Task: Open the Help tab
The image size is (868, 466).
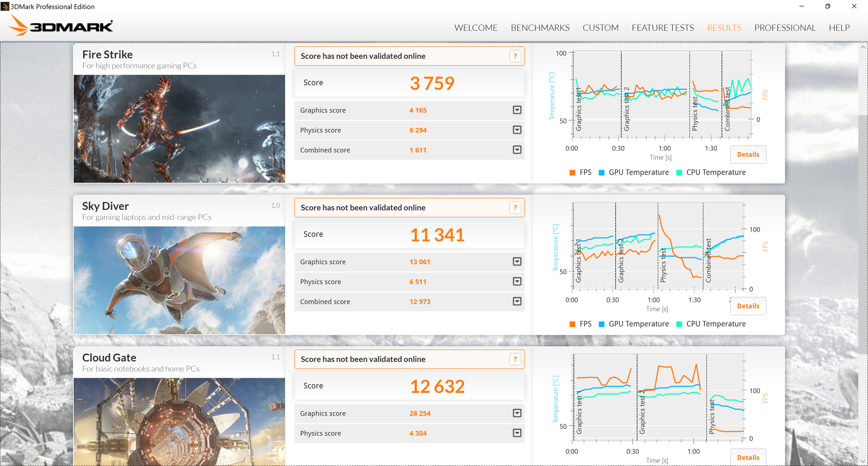Action: coord(839,28)
